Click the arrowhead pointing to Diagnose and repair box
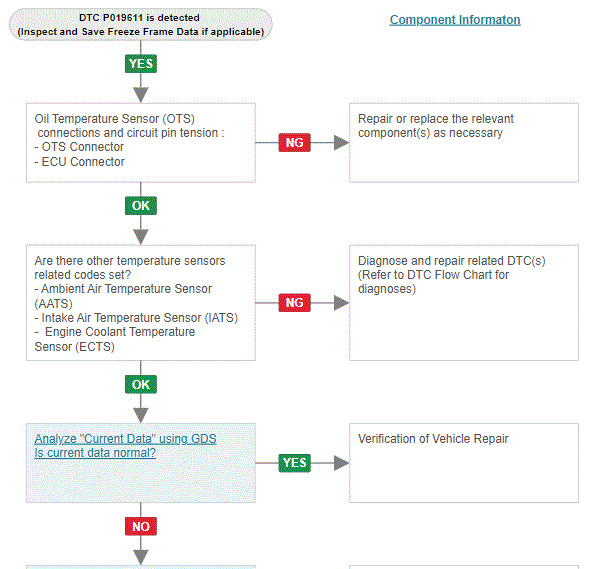The height and width of the screenshot is (569, 590). click(x=341, y=303)
